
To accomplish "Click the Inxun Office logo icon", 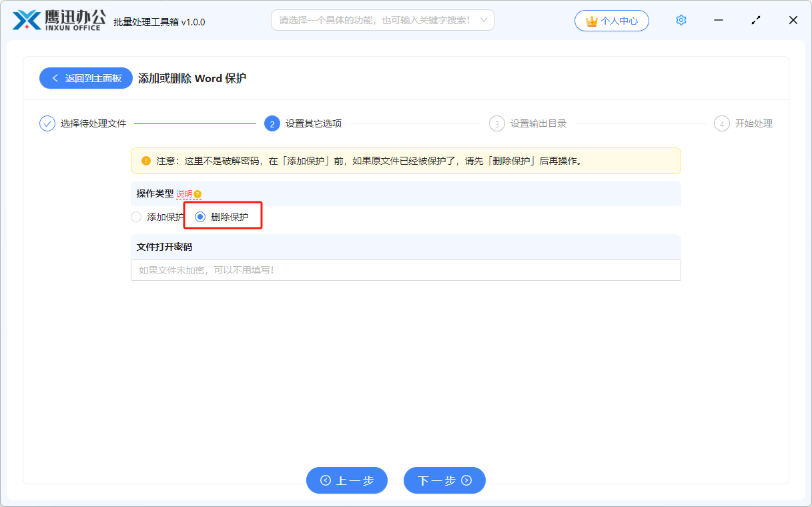I will [27, 20].
